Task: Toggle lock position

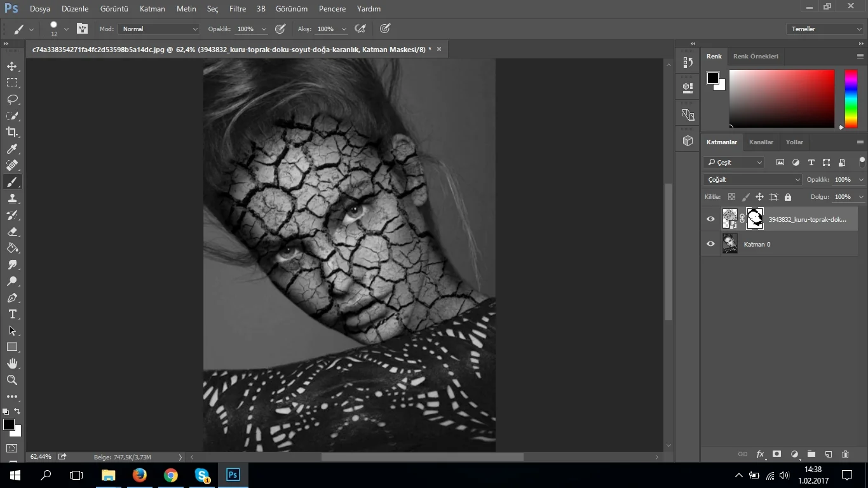Action: [759, 197]
